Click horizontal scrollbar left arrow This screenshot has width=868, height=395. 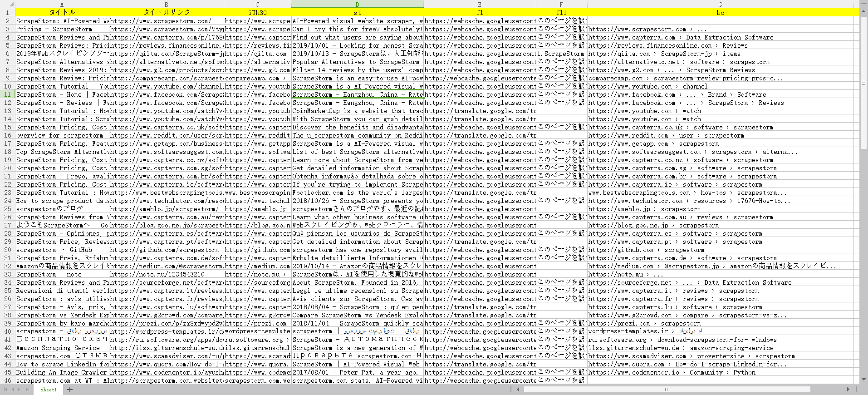coord(518,390)
